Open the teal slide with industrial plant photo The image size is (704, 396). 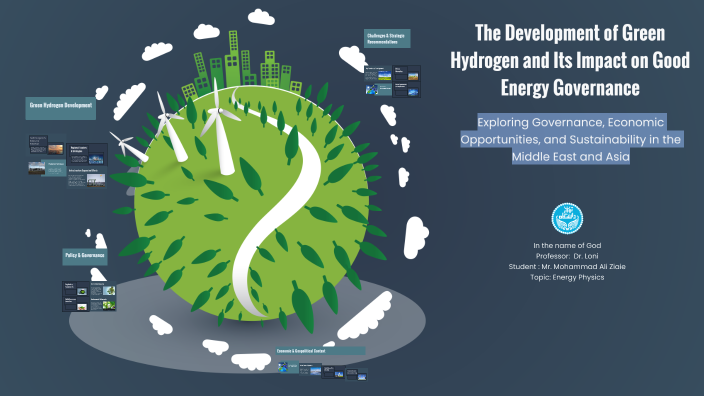[47, 168]
